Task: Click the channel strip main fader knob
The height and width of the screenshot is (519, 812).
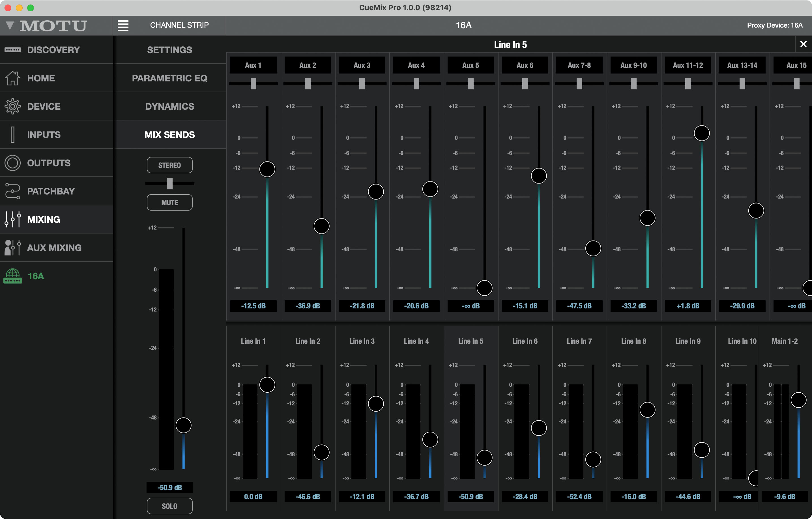Action: pyautogui.click(x=183, y=425)
